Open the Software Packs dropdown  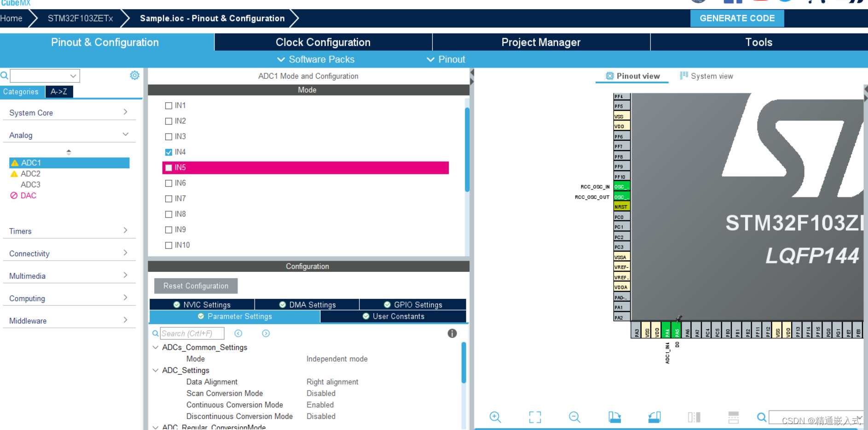point(316,59)
